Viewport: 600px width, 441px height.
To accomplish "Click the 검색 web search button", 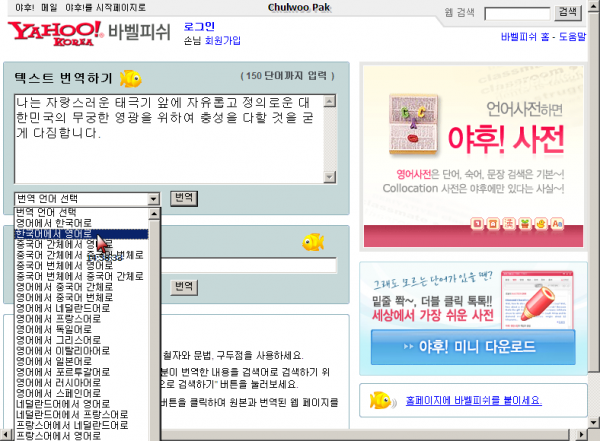I will point(568,13).
